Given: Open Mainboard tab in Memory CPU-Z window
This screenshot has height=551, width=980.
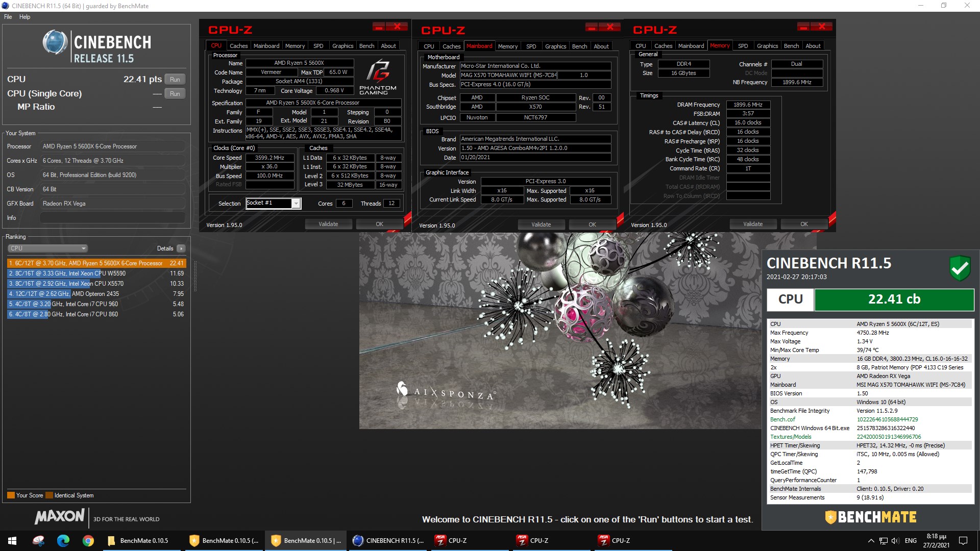Looking at the screenshot, I should 691,46.
